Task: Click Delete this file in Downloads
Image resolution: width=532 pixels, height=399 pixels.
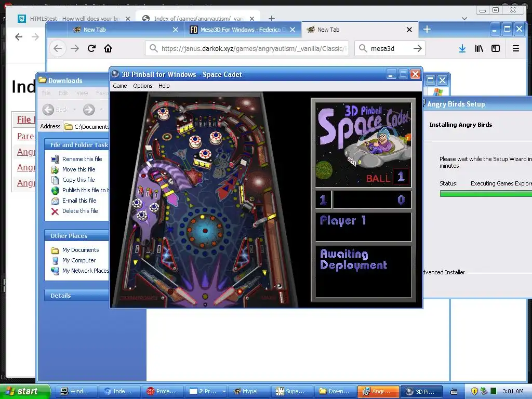Action: pyautogui.click(x=79, y=211)
